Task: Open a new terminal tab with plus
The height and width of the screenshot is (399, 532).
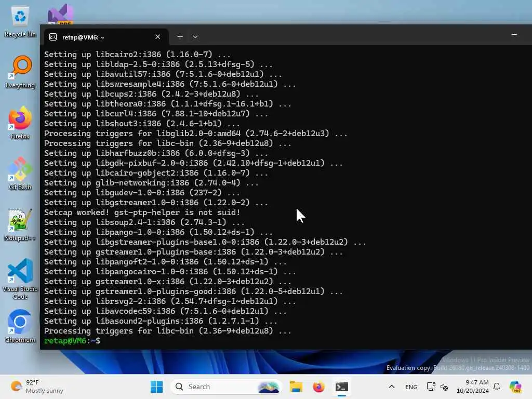Action: click(x=180, y=37)
